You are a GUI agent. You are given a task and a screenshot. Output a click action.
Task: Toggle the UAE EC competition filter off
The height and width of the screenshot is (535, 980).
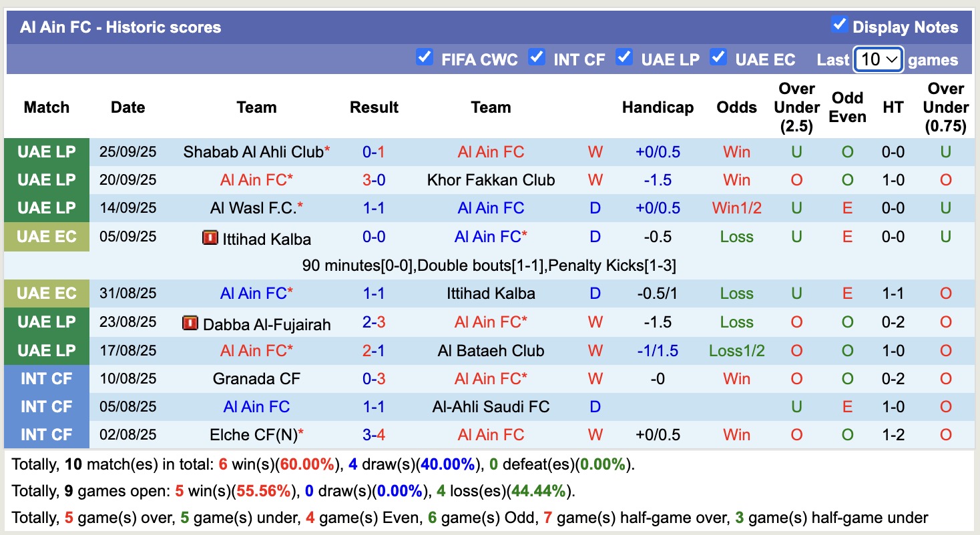click(718, 58)
